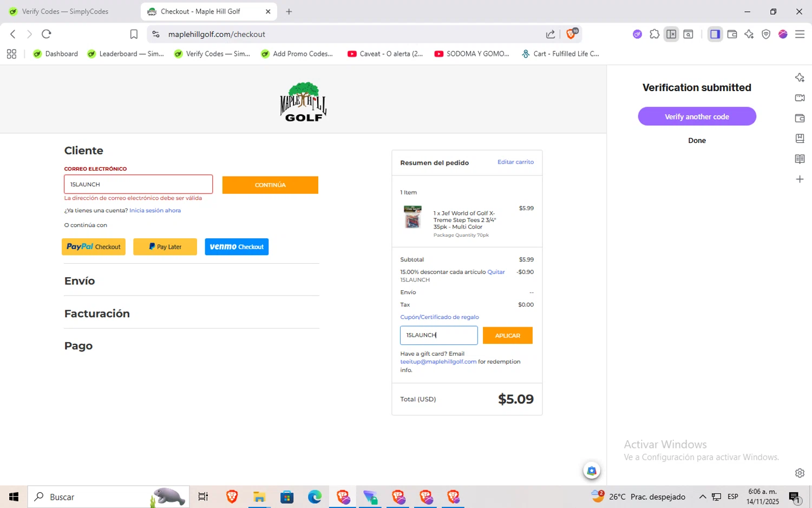Add a sidebar item with plus icon
This screenshot has height=508, width=812.
click(x=800, y=179)
